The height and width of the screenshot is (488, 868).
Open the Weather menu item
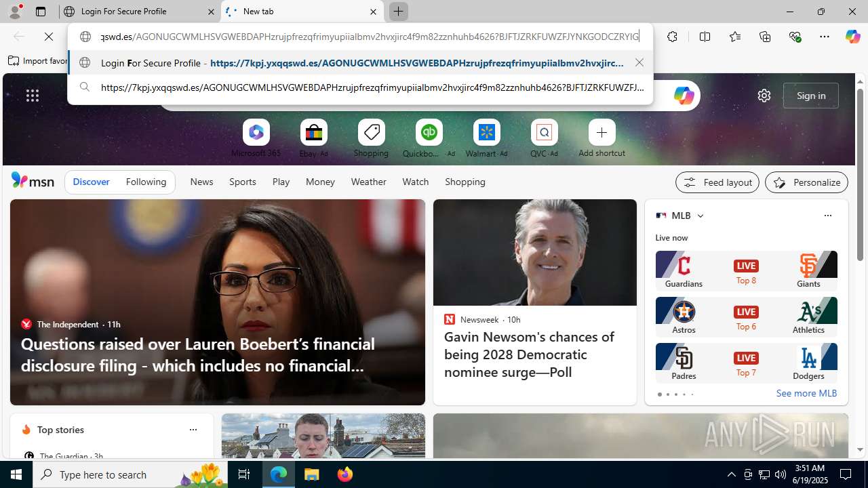(368, 182)
